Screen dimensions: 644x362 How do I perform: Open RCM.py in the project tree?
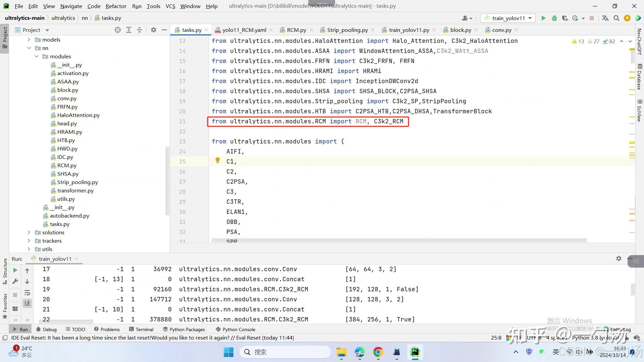pos(67,165)
